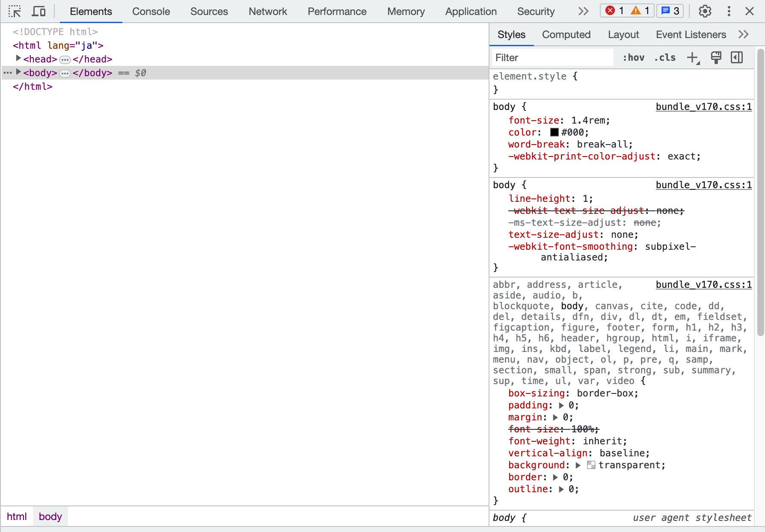765x532 pixels.
Task: Open bundle_v170.css stylesheet link
Action: point(703,106)
